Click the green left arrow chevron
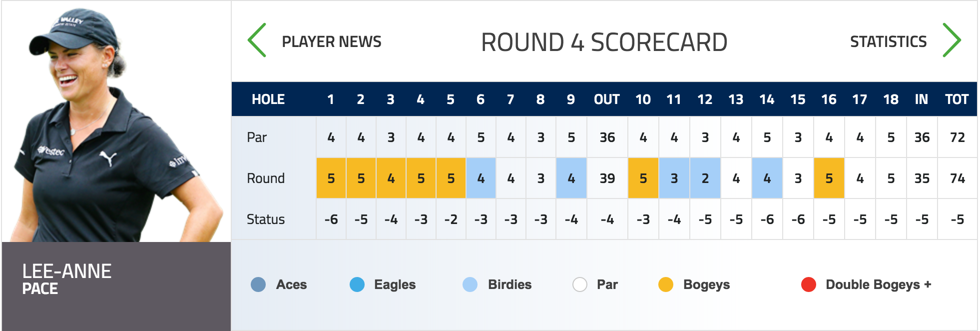 tap(257, 40)
